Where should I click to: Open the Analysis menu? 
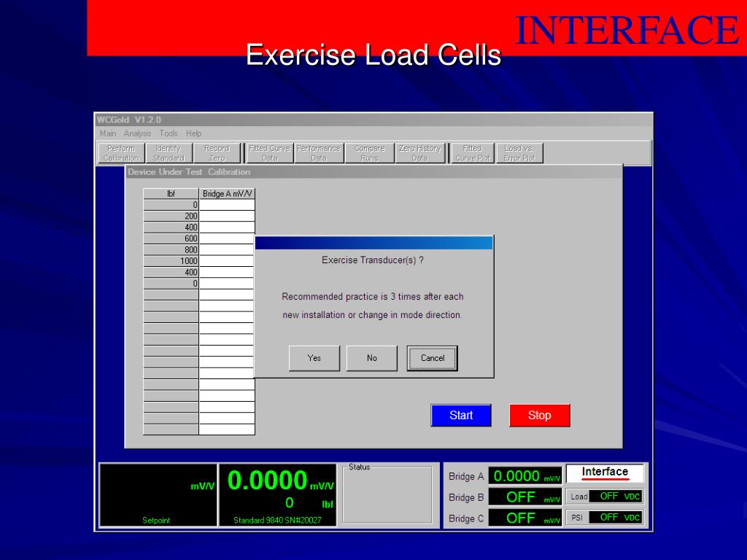137,133
